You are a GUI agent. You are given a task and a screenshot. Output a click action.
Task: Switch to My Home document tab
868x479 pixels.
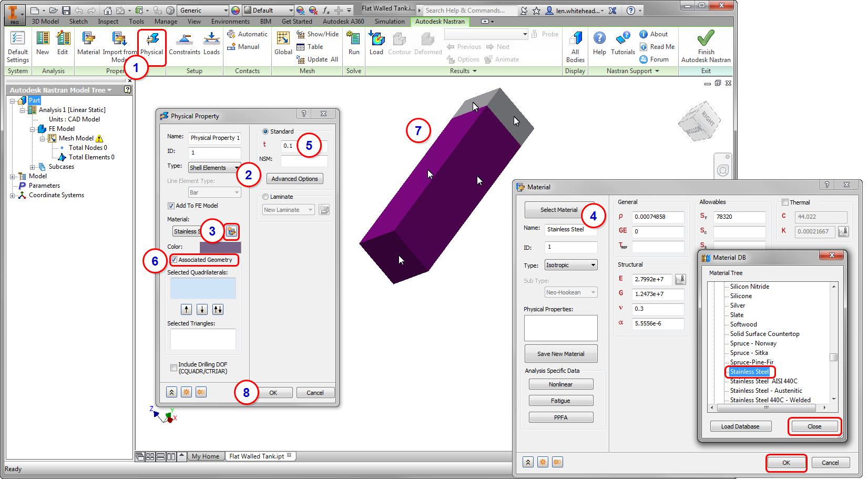tap(206, 456)
